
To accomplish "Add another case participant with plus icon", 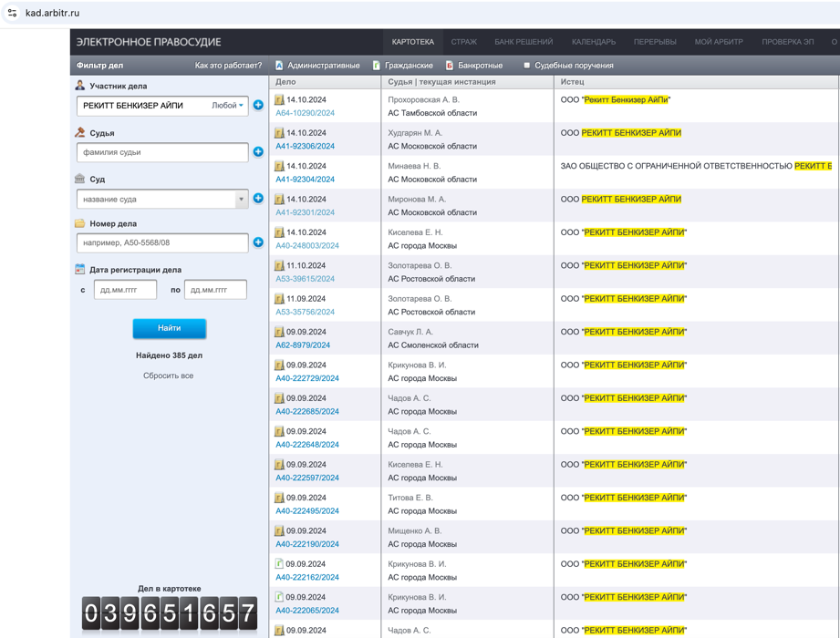I will pos(258,105).
